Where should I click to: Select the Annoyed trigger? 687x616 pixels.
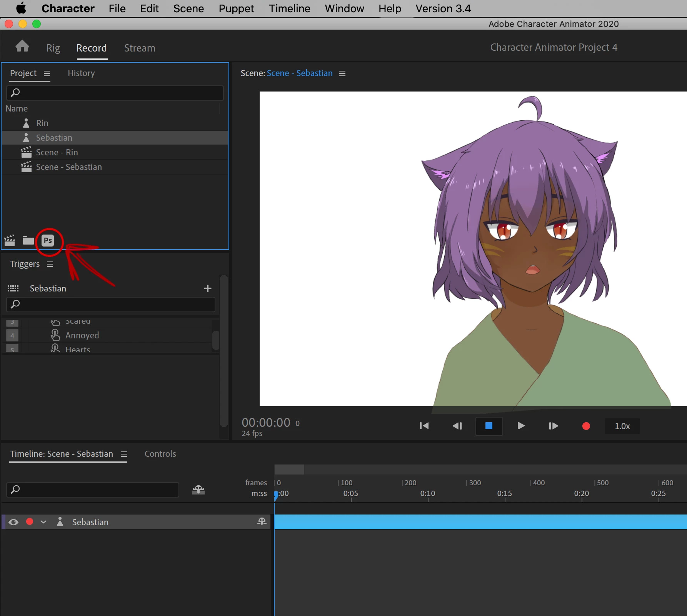click(x=82, y=335)
